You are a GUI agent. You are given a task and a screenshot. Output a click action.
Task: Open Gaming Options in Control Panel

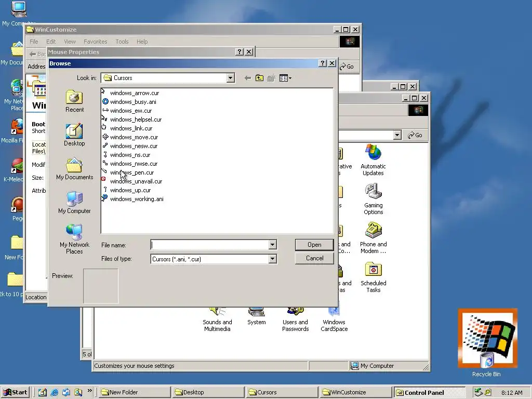373,199
